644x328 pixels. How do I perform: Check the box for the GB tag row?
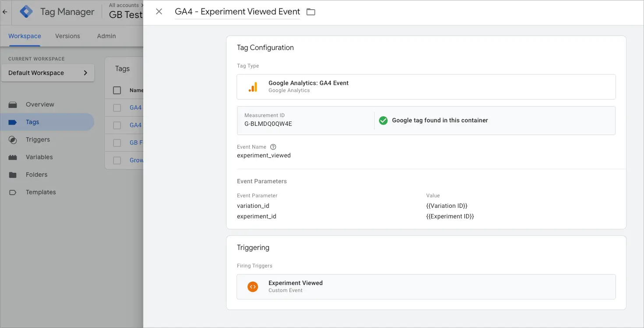[117, 143]
